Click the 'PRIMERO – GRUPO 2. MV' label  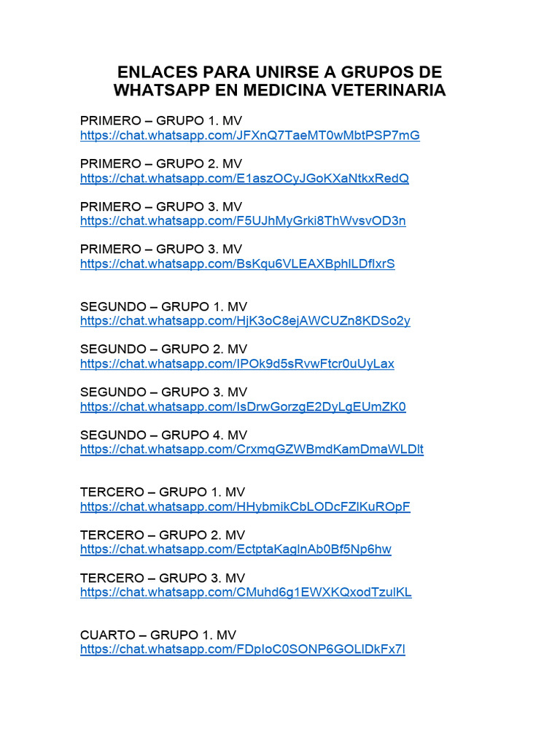[161, 163]
